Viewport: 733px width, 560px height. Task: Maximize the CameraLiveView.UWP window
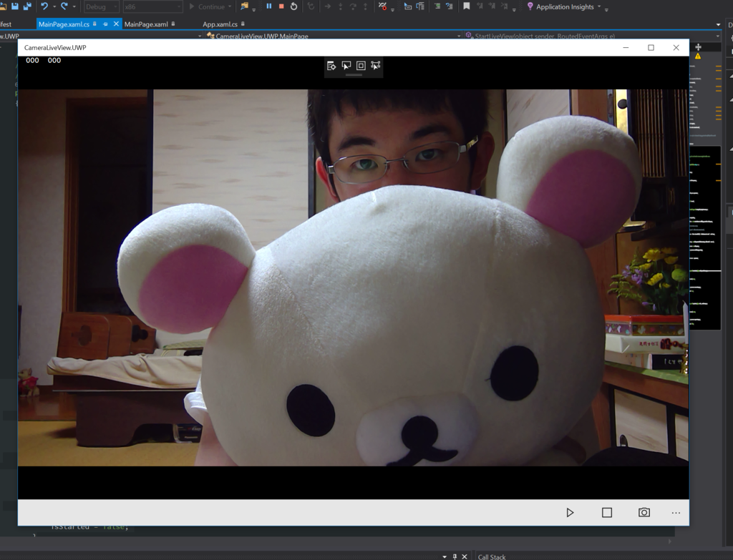(651, 48)
